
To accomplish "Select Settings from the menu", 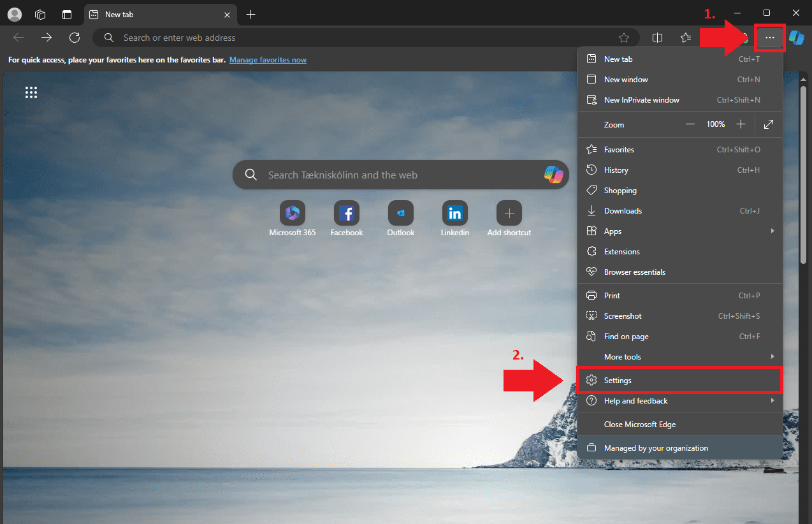I will (679, 381).
